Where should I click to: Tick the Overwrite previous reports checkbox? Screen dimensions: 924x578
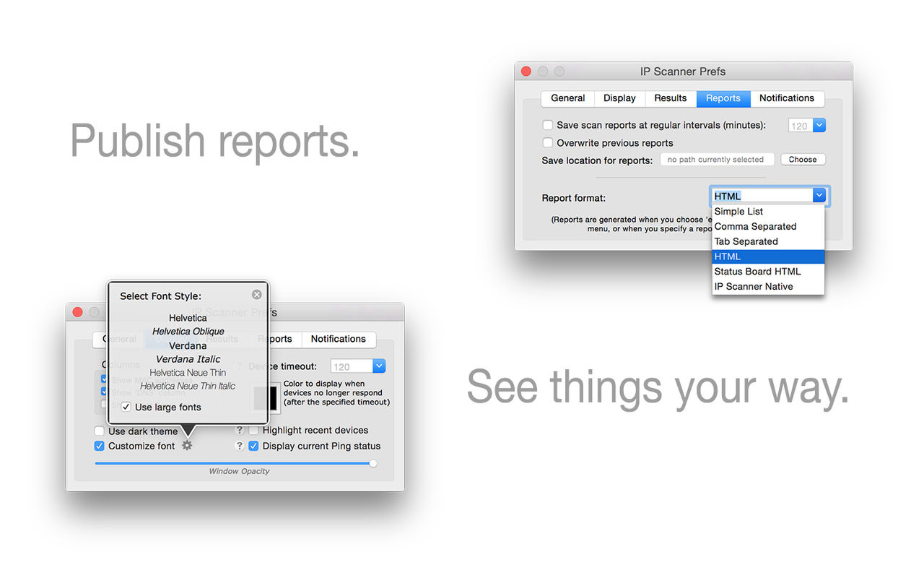(x=548, y=142)
